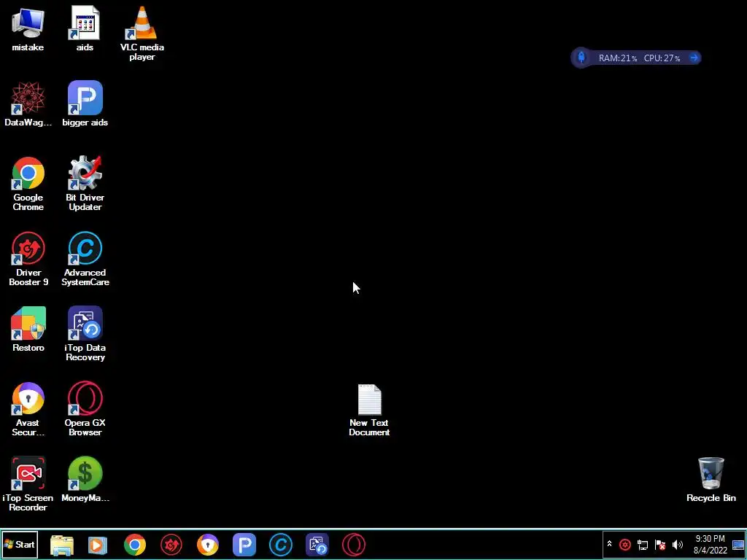Viewport: 747px width, 560px height.
Task: Select the Driver Booster 9 desktop shortcut
Action: (x=28, y=259)
